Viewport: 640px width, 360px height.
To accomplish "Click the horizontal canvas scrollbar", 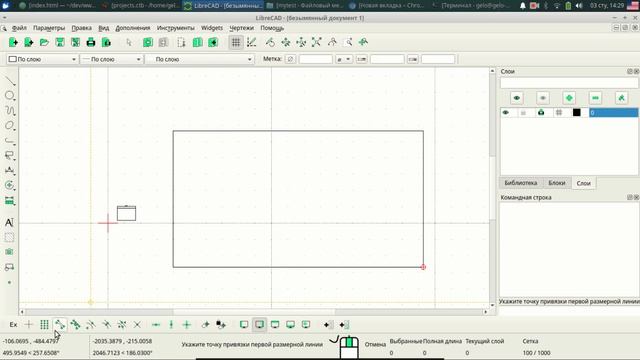I will pyautogui.click(x=253, y=312).
